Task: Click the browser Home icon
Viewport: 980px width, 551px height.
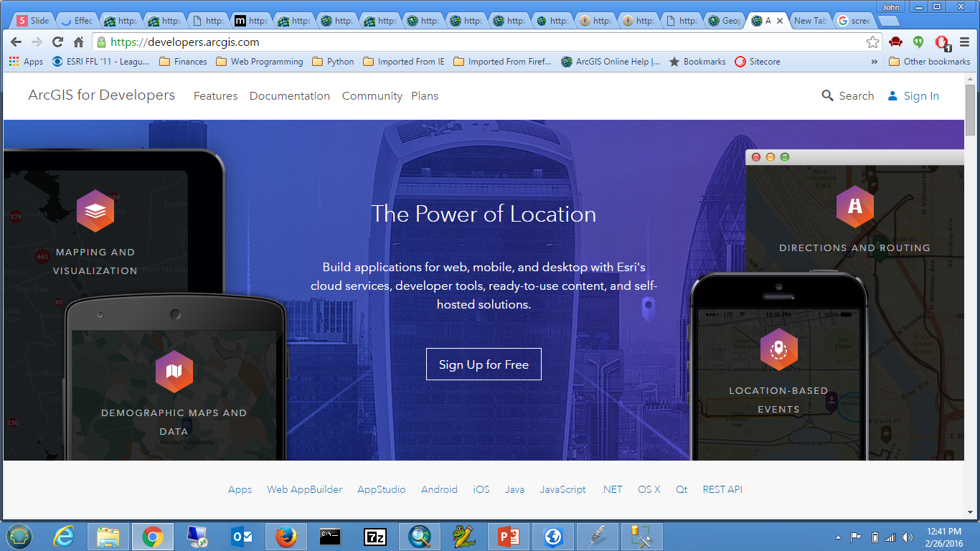Action: (x=78, y=42)
